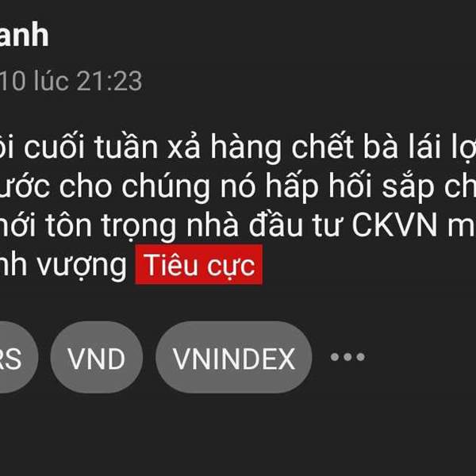Open the VNINDEX ticker tag

(x=233, y=357)
